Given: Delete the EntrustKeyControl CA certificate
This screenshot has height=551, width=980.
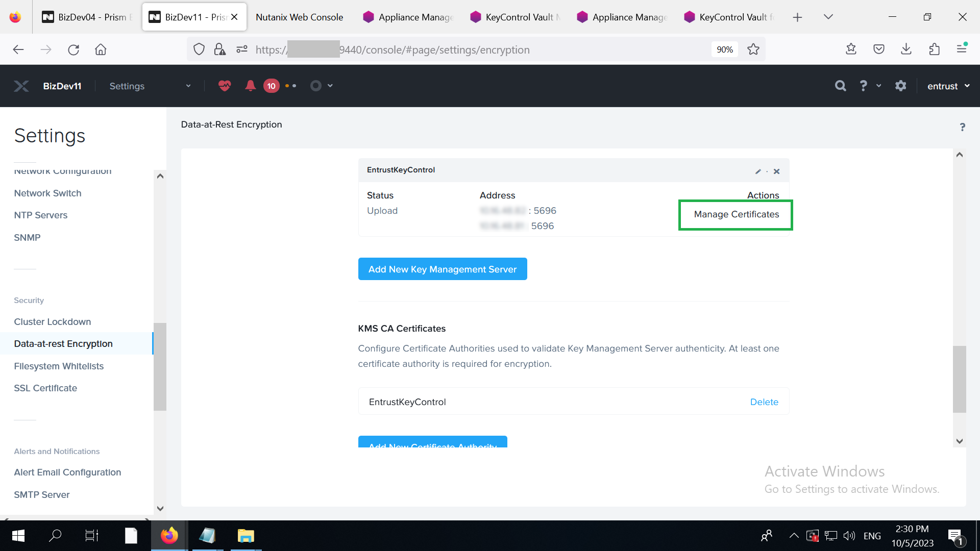Looking at the screenshot, I should click(x=764, y=402).
